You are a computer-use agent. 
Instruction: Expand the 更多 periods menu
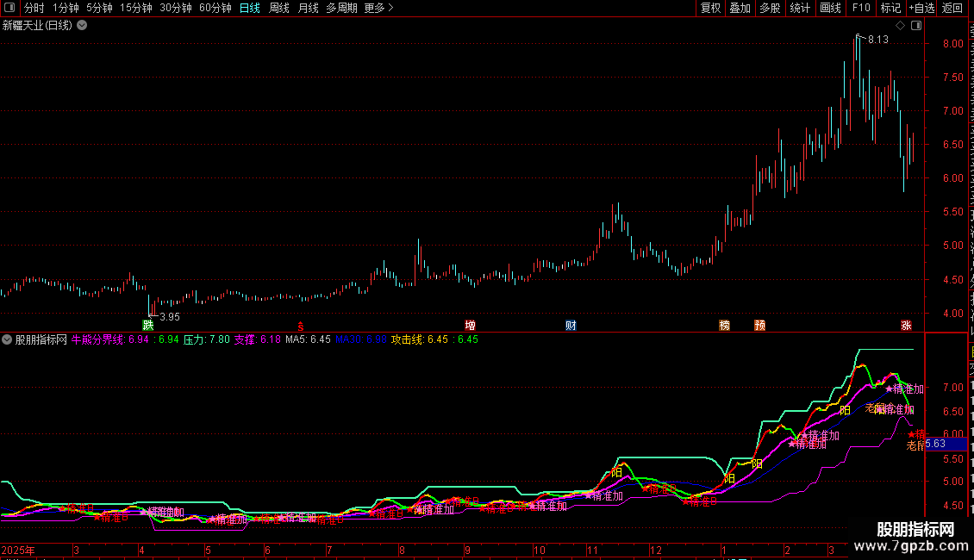click(x=379, y=8)
